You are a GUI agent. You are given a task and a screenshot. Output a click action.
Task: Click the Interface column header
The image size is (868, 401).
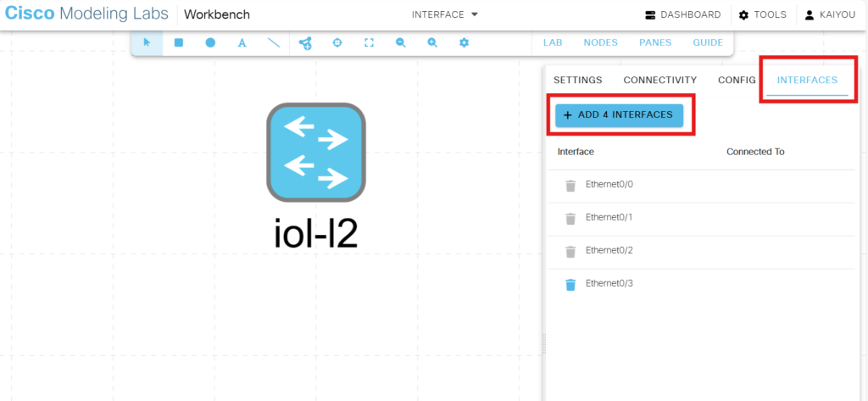(576, 152)
